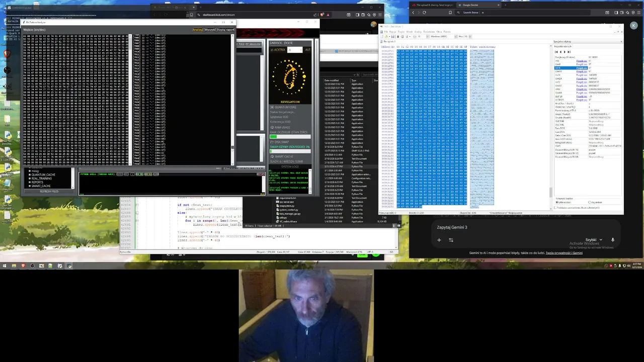
Task: Click the last-byte arrow in data inspector
Action: [x=569, y=52]
